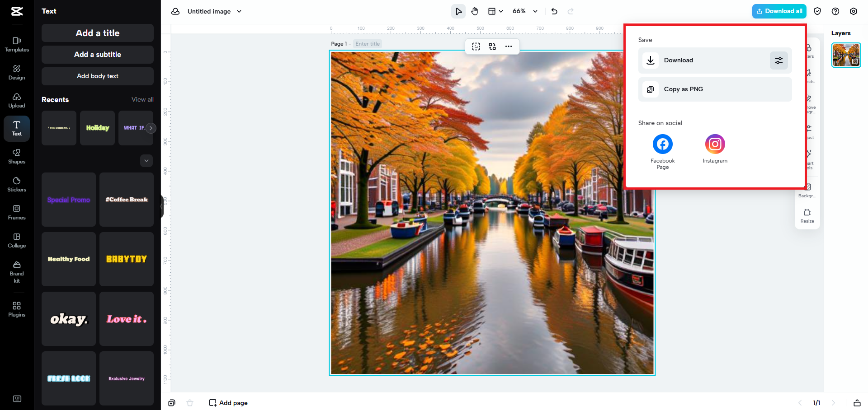Share to Facebook Page
This screenshot has height=410, width=868.
coord(662,144)
